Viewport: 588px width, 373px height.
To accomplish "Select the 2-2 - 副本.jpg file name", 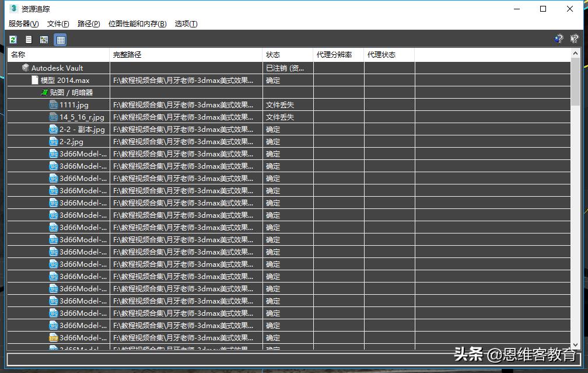I will pos(82,130).
